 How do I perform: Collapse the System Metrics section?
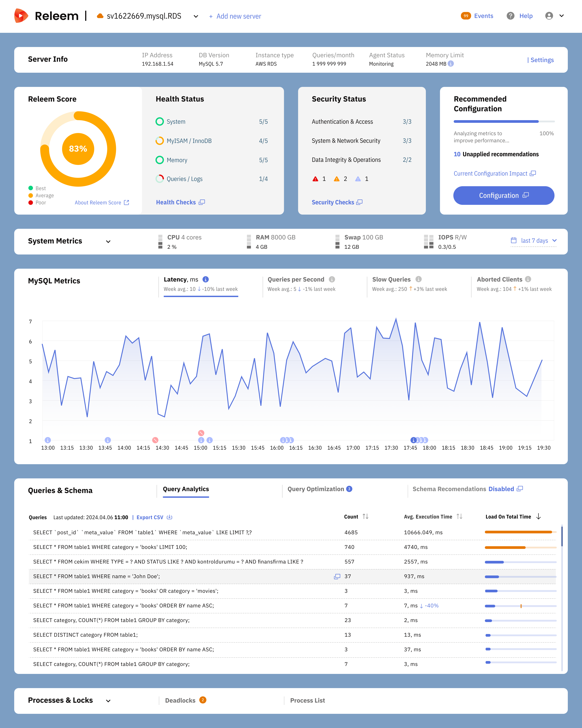click(x=108, y=241)
